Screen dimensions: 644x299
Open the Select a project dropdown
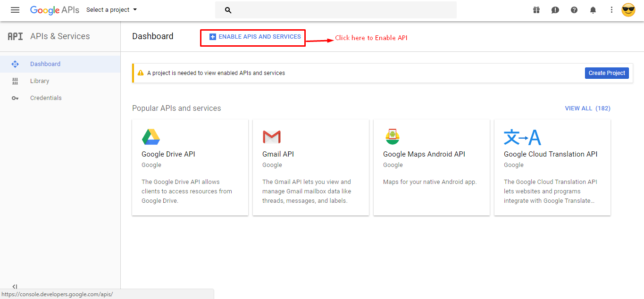(112, 10)
